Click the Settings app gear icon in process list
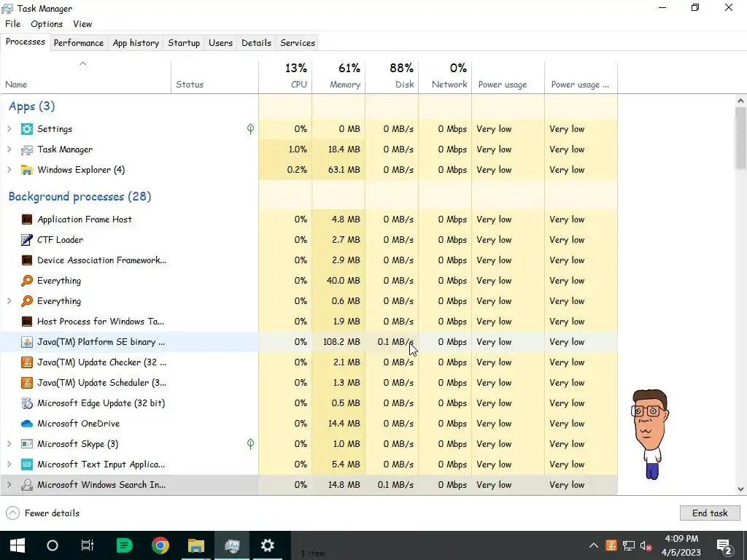747x560 pixels. [27, 129]
